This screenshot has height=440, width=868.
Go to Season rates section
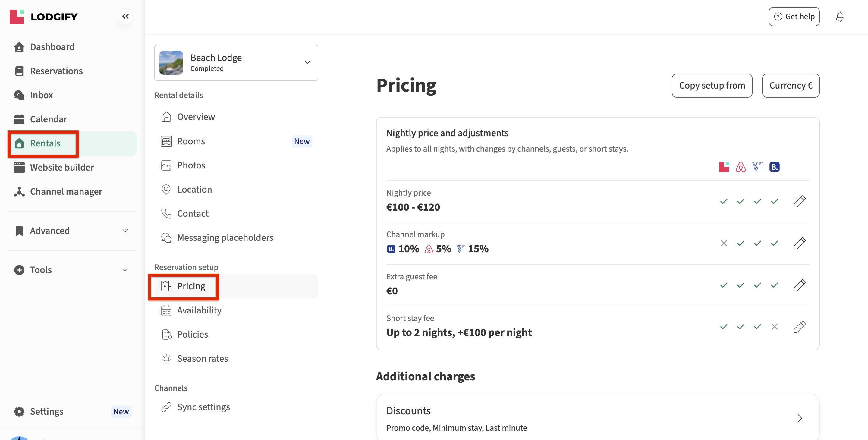[x=202, y=358]
